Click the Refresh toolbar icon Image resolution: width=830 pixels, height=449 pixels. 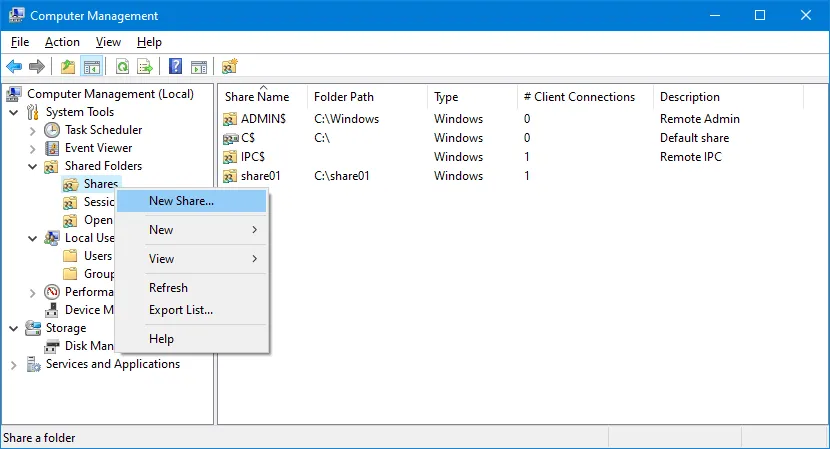tap(122, 67)
